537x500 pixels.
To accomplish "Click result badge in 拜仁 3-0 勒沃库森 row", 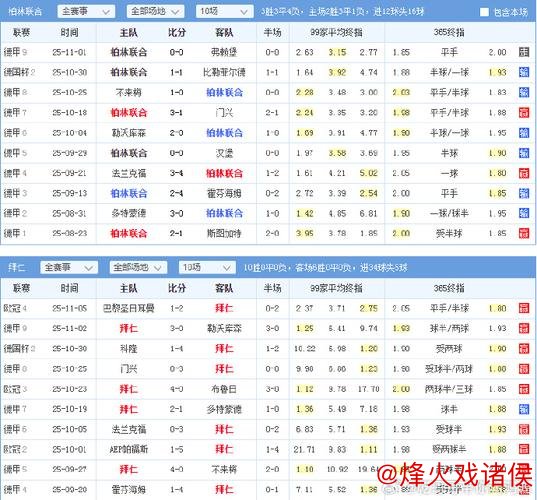I will 524,328.
